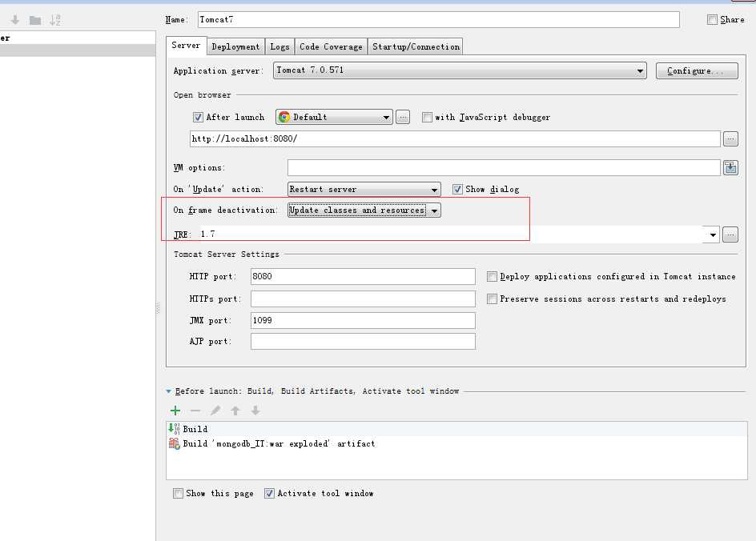Add a before-launch task with green plus
Image resolution: width=756 pixels, height=541 pixels.
pos(175,411)
